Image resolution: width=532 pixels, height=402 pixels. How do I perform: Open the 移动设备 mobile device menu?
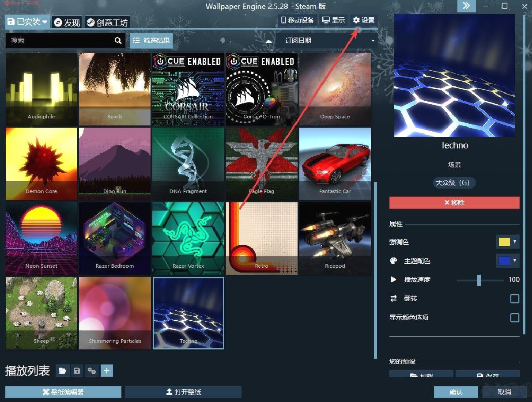coord(298,20)
